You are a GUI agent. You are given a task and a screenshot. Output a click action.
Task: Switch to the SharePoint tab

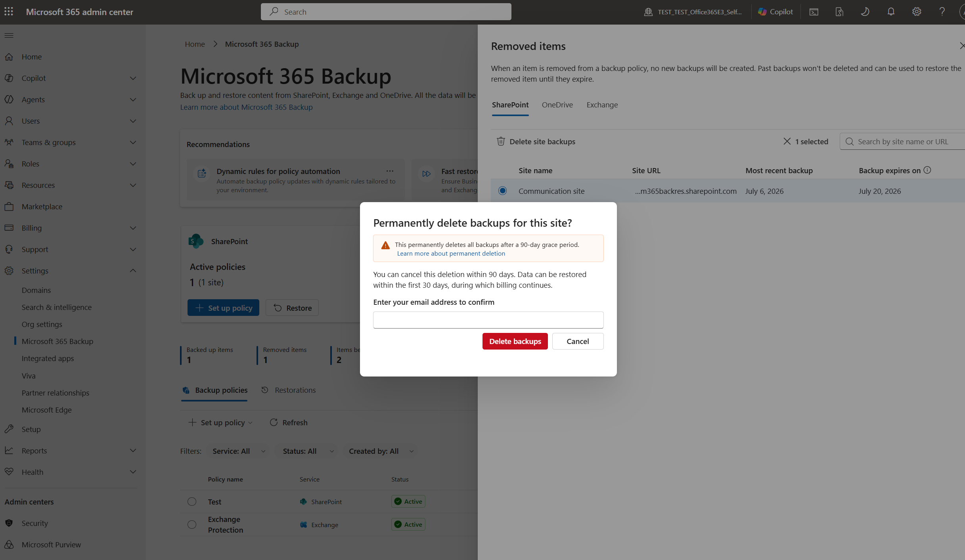click(x=510, y=105)
